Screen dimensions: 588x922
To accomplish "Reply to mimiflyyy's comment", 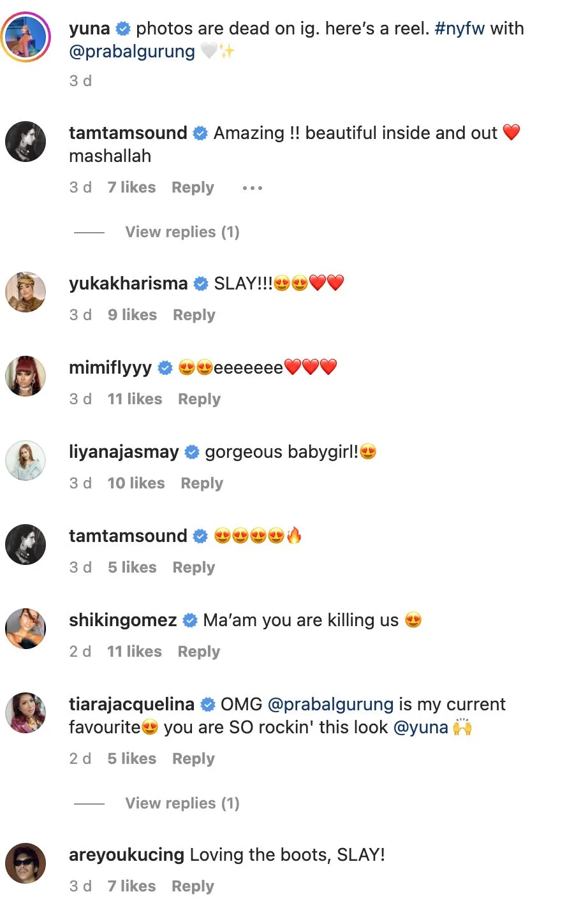I will [199, 399].
